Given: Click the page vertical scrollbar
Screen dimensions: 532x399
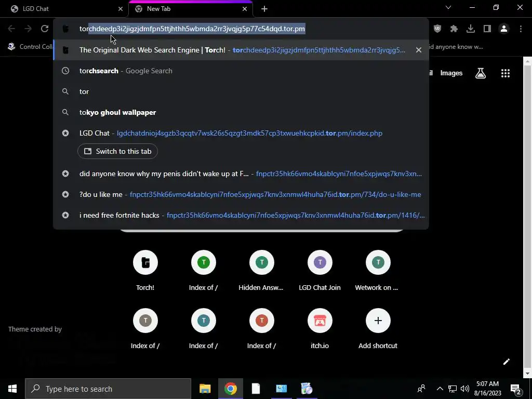Looking at the screenshot, I should coord(527,217).
